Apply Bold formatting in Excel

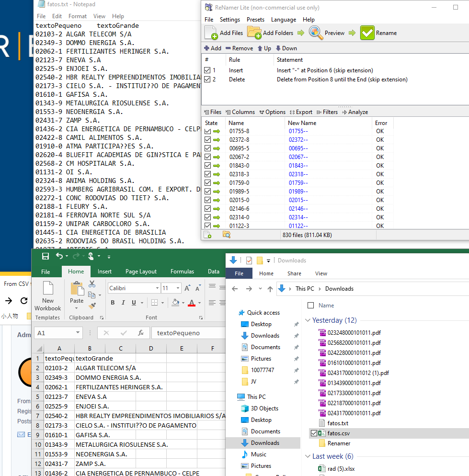click(113, 303)
